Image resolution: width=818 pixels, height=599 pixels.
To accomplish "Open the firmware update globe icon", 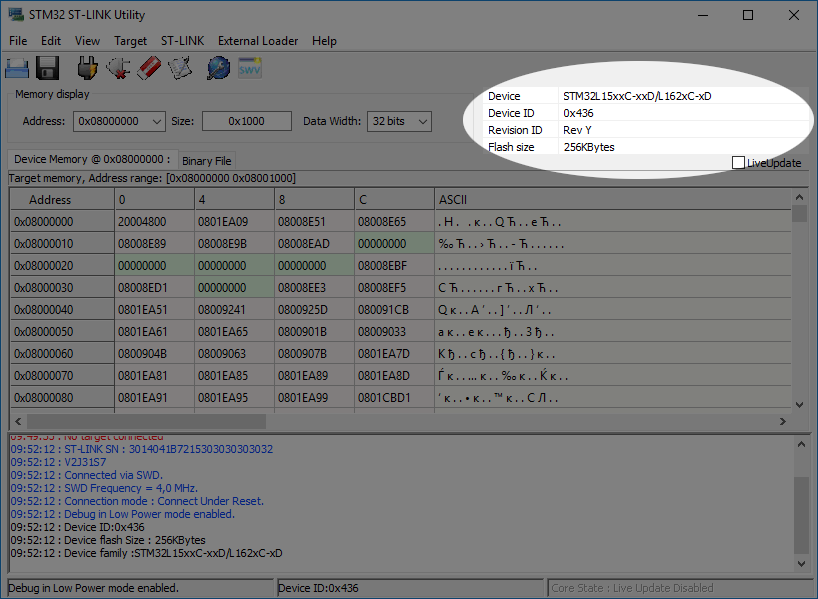I will [219, 68].
